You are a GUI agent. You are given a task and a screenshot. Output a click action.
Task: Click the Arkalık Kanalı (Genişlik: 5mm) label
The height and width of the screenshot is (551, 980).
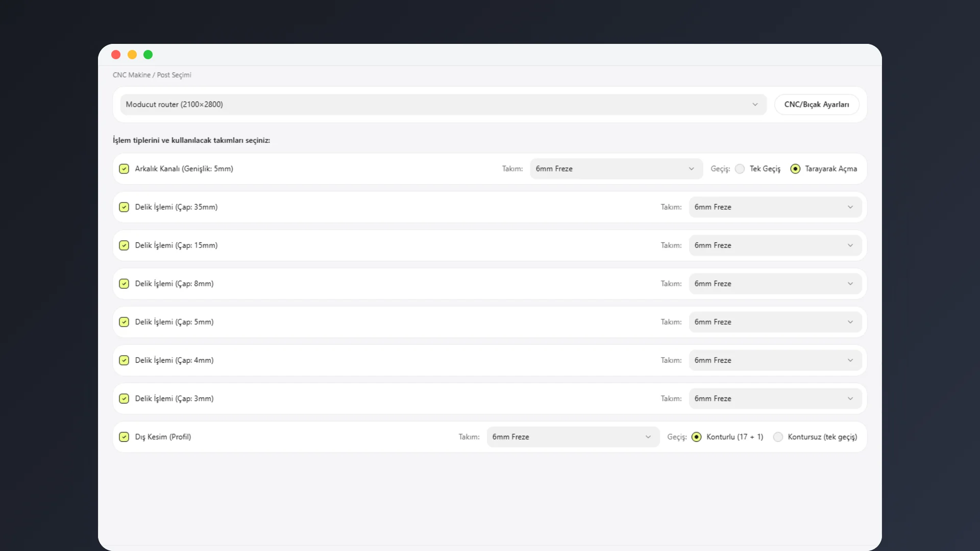coord(184,169)
